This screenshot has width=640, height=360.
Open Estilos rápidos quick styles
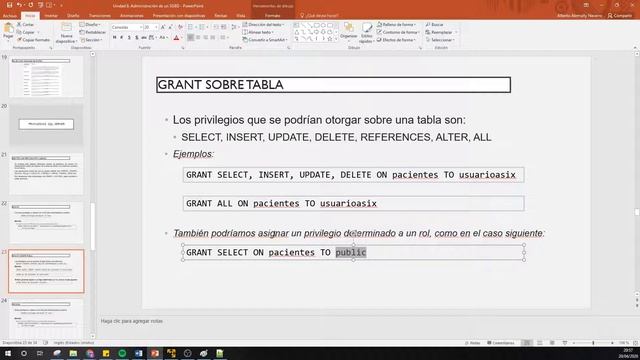click(x=366, y=33)
